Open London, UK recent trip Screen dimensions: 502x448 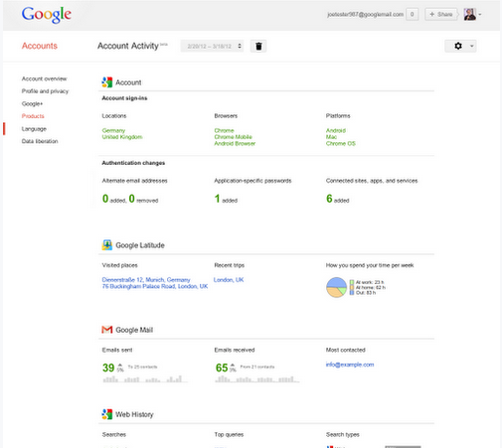pos(229,280)
